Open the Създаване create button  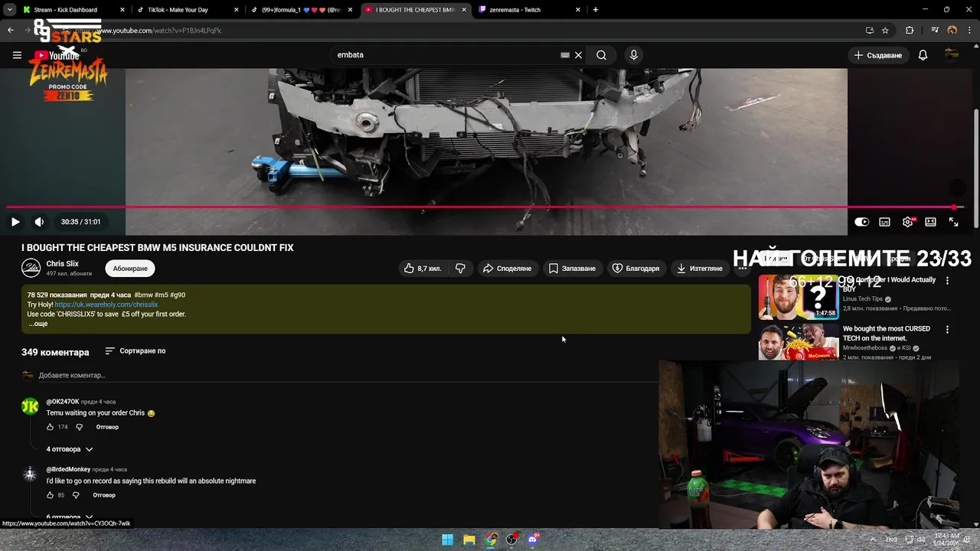[878, 55]
